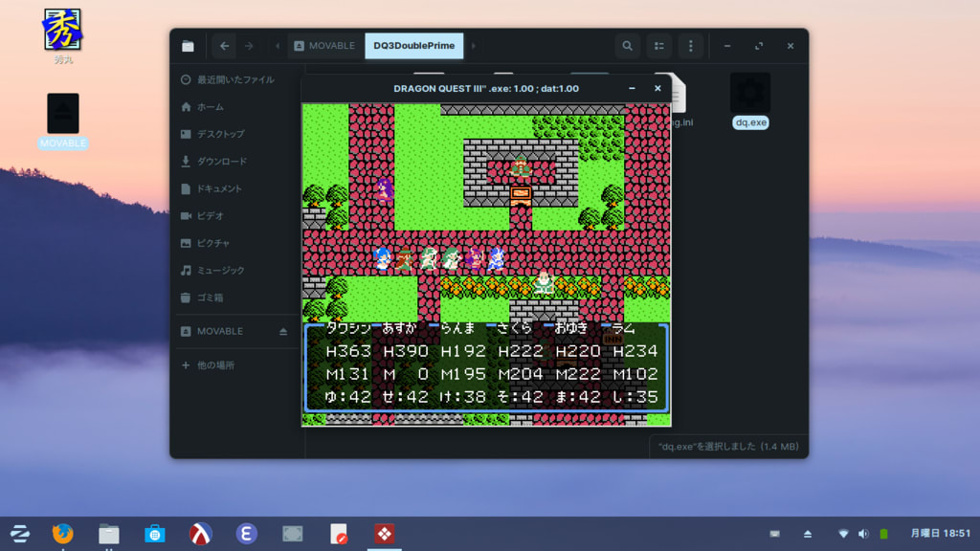Click the level value け:38
Image resolution: width=980 pixels, height=551 pixels.
(463, 397)
